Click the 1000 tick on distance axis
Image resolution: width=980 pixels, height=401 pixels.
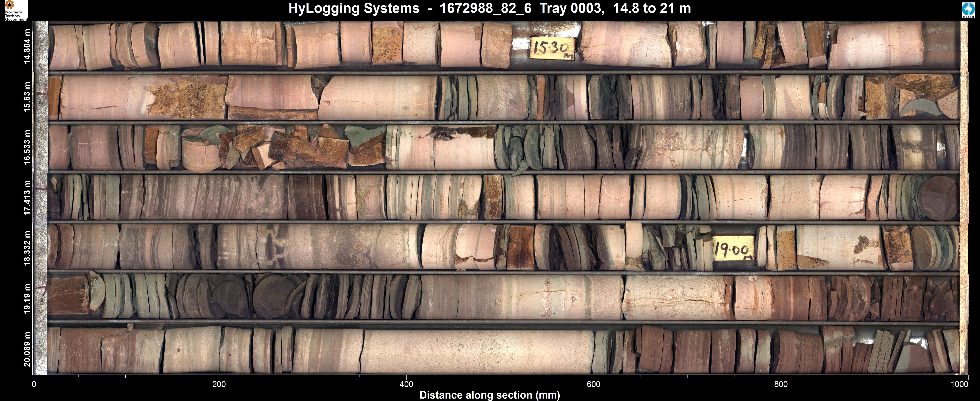pyautogui.click(x=960, y=384)
